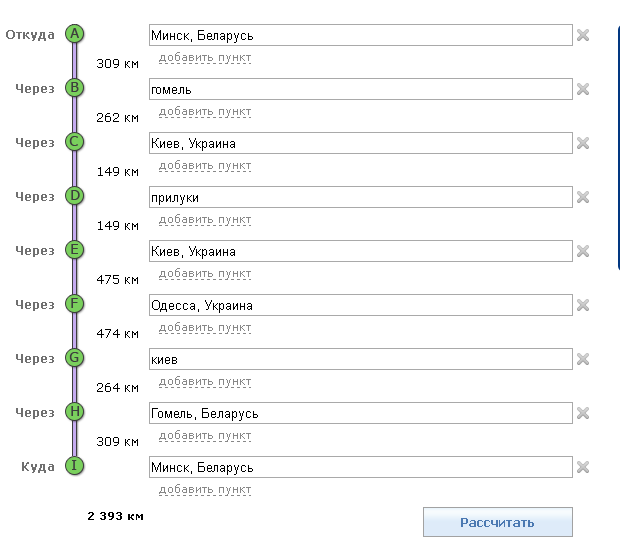Select the destination marker I
This screenshot has width=620, height=541.
point(74,466)
